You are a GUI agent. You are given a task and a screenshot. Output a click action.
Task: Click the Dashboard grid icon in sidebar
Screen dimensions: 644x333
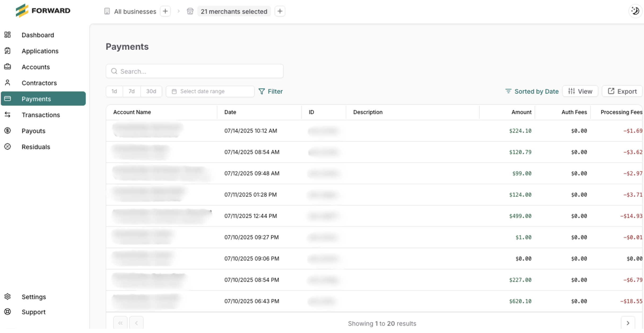7,35
